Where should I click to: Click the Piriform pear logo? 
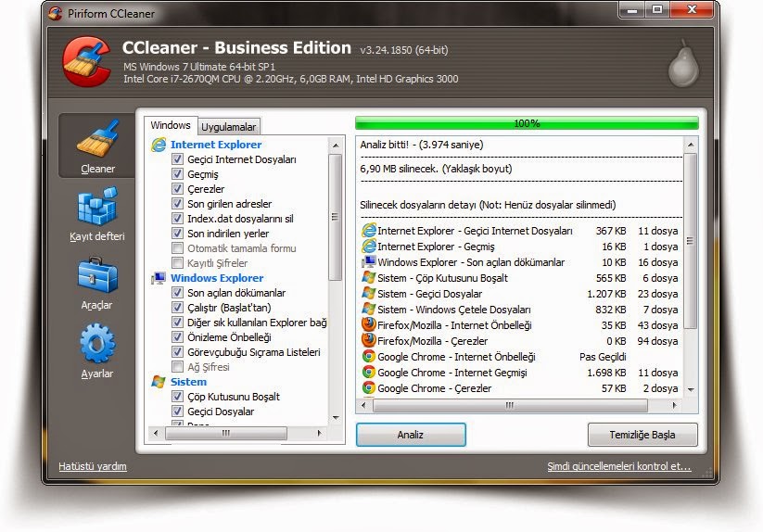point(683,64)
